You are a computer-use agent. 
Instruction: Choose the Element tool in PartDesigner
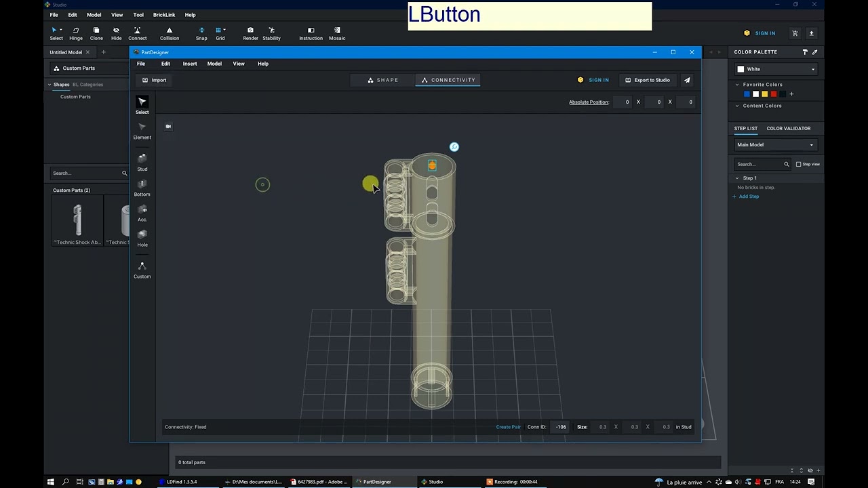(142, 131)
